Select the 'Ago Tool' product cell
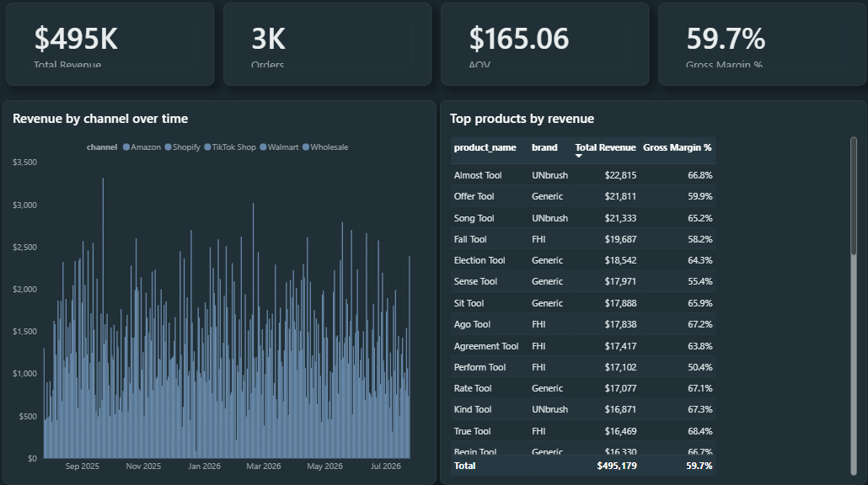 click(x=472, y=325)
